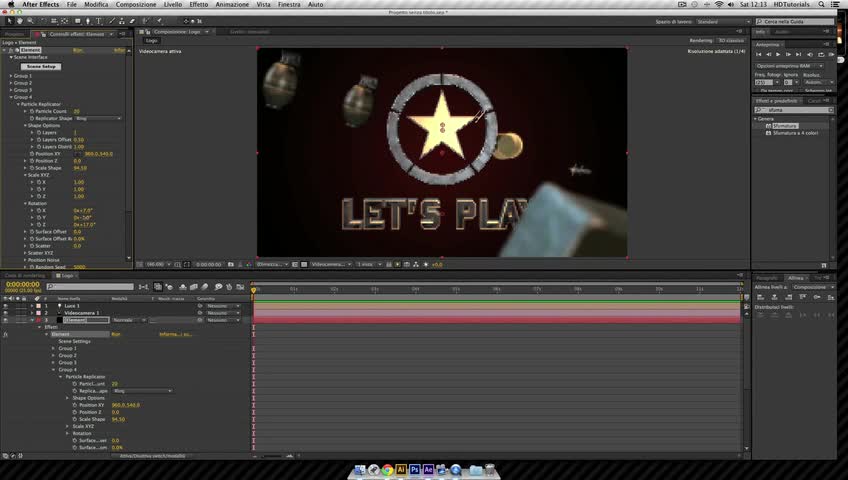Expand Group 1 in Effect Controls

click(x=11, y=76)
